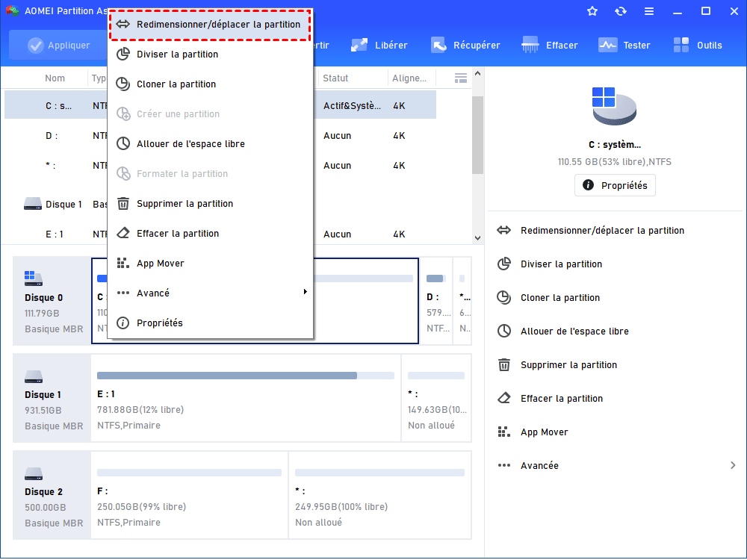Click the eraser icon in side panel
747x560 pixels.
pos(504,398)
